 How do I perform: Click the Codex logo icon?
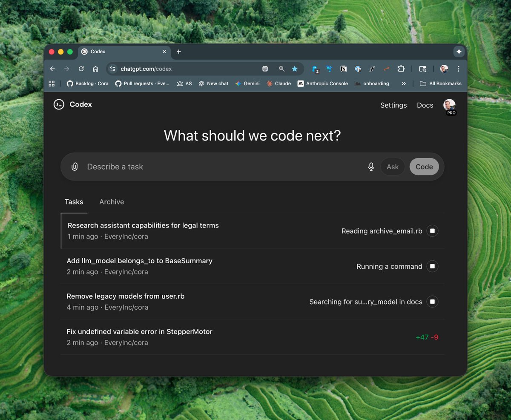pos(59,104)
